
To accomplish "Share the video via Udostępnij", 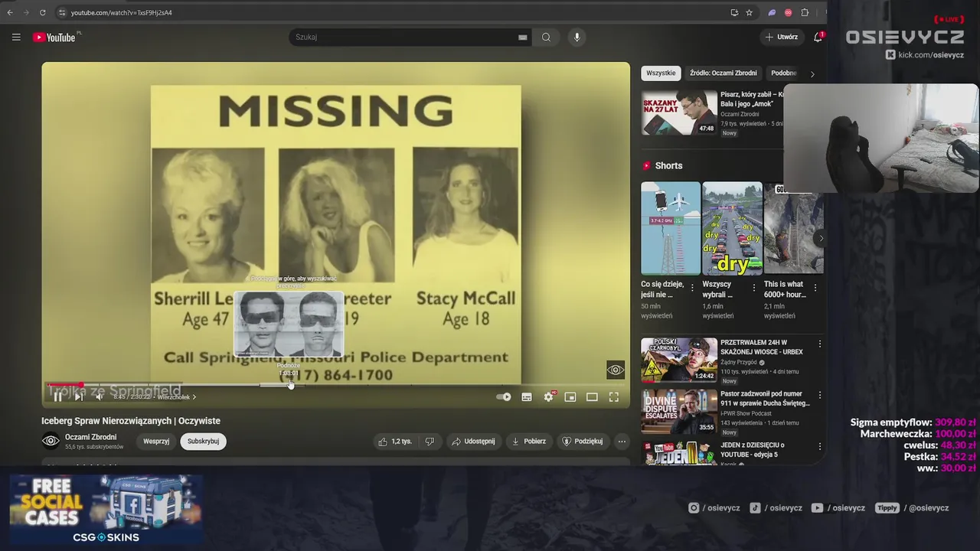I will [473, 441].
